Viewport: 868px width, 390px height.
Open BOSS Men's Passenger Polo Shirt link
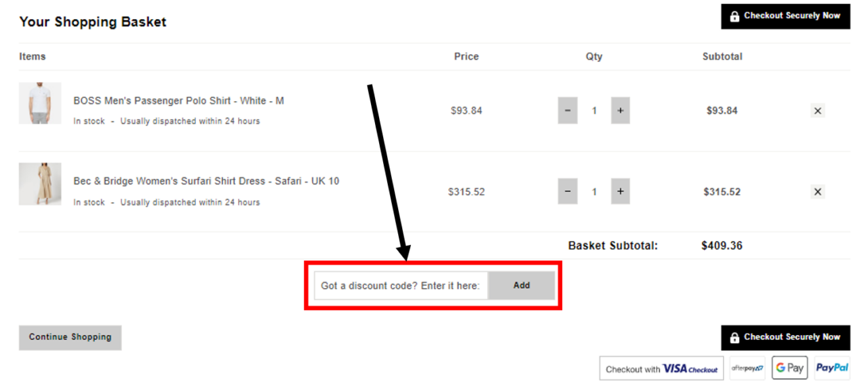(178, 100)
